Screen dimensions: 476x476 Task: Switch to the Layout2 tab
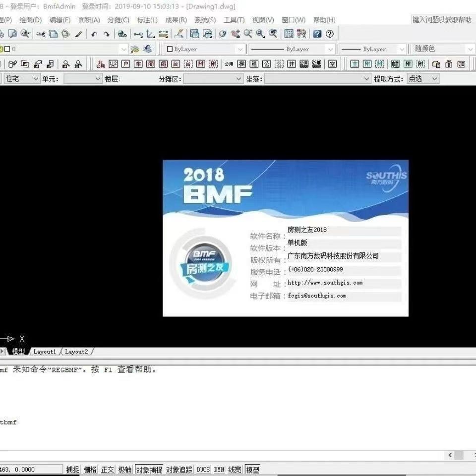76,352
